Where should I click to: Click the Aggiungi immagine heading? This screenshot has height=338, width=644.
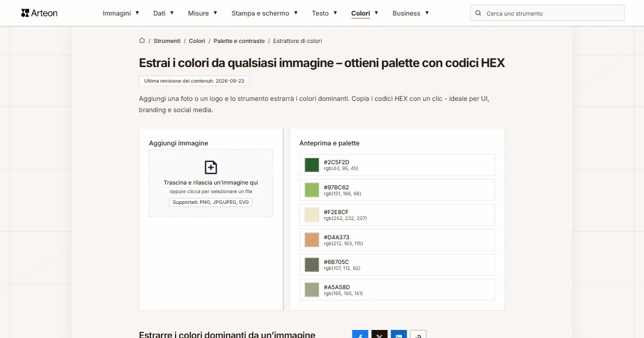pyautogui.click(x=179, y=143)
